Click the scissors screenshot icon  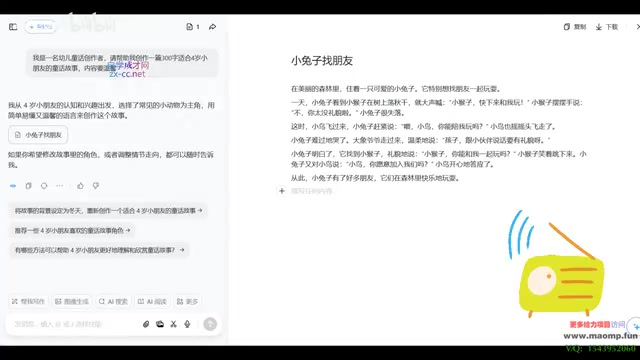point(173,324)
